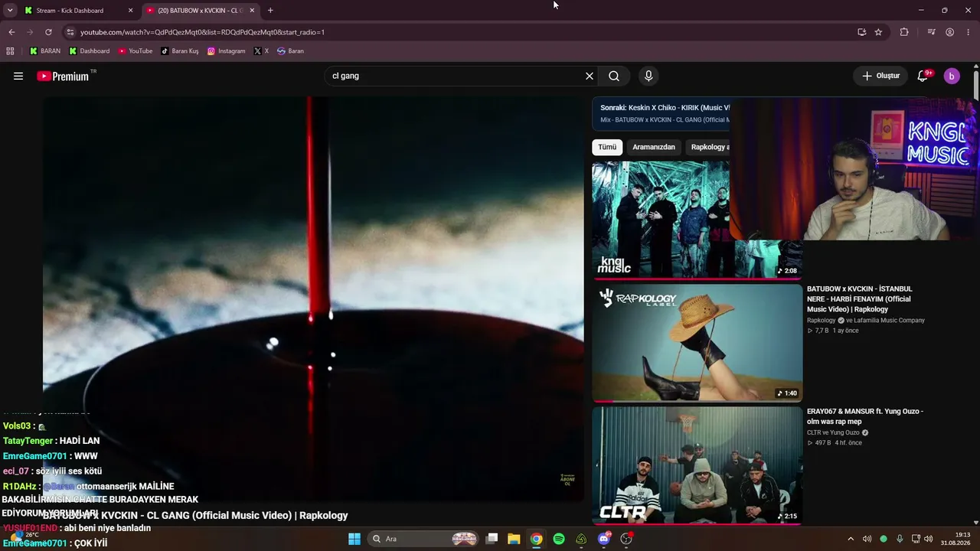Viewport: 980px width, 551px height.
Task: Select the Aramanızdan filter chip
Action: pos(654,147)
